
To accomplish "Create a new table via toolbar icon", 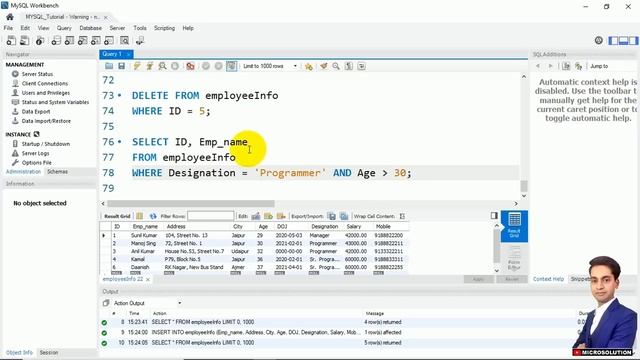I will 69,40.
